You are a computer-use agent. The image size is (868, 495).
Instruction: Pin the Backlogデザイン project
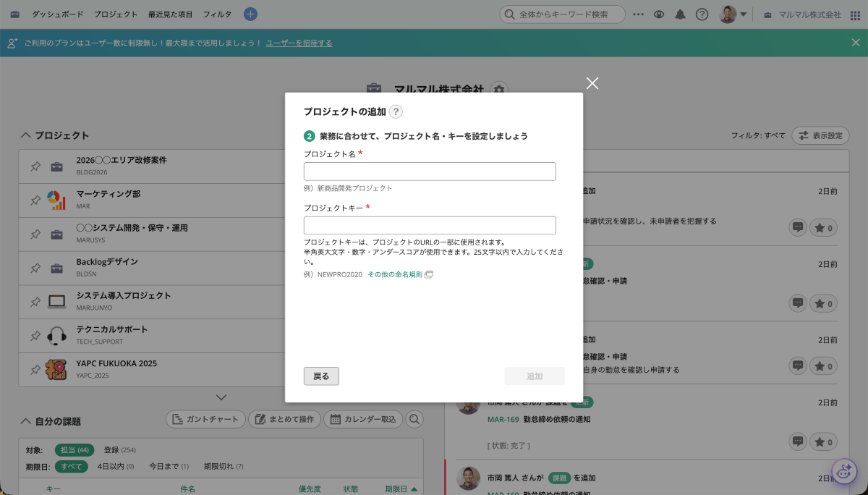click(35, 268)
